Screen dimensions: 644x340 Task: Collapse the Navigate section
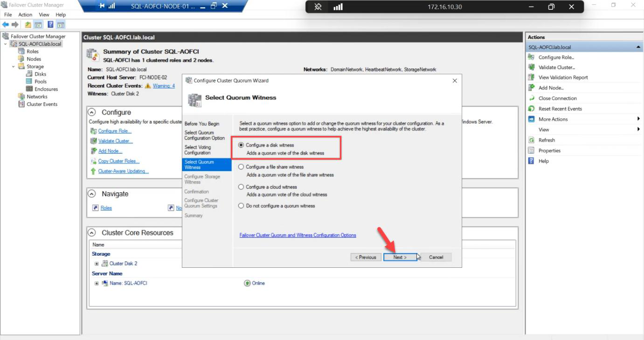92,194
